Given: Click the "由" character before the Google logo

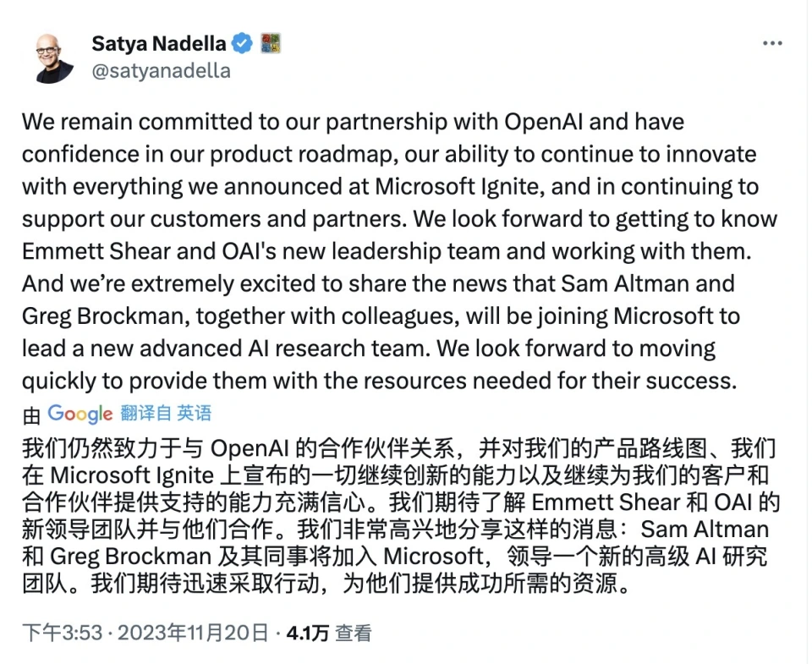Looking at the screenshot, I should coord(31,414).
